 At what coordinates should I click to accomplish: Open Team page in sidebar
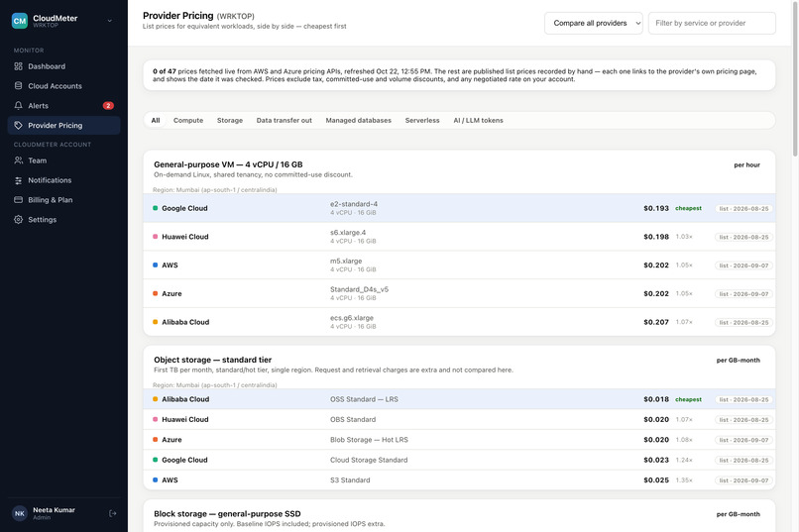(x=63, y=160)
